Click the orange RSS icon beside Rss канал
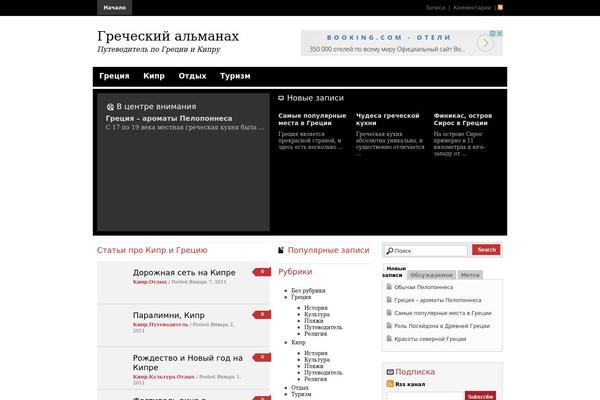Viewport: 600px width, 400px height. click(390, 384)
